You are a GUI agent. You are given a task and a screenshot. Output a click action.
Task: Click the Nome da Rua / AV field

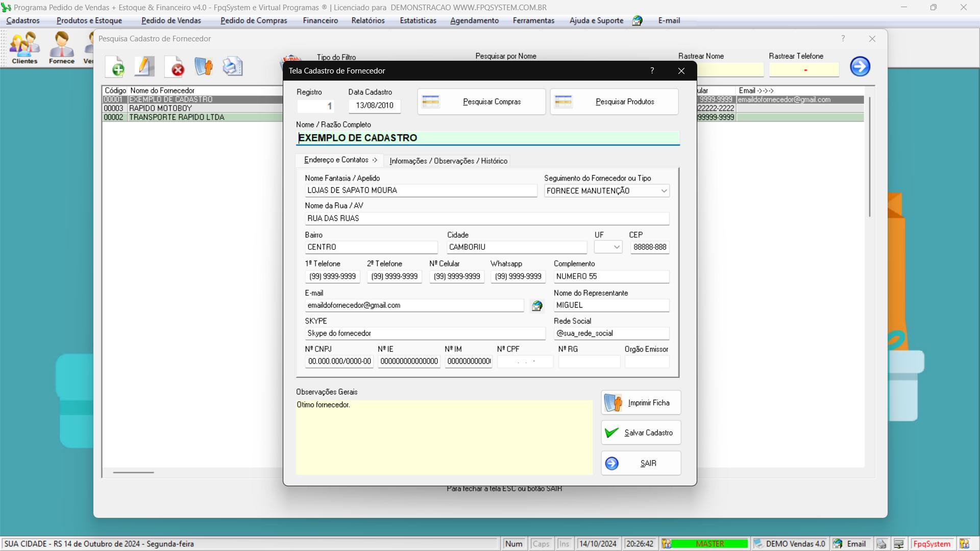tap(487, 219)
